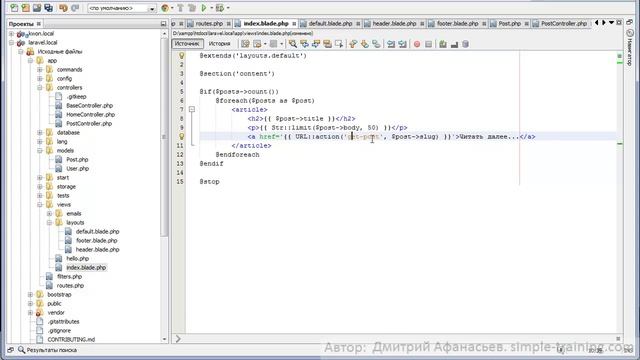Screen dimensions: 640x360
Task: Click the Shift Line Right icon
Action: coord(402,44)
